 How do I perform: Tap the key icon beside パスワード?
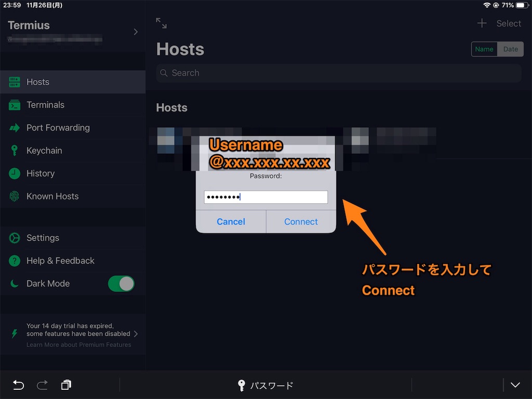(241, 385)
